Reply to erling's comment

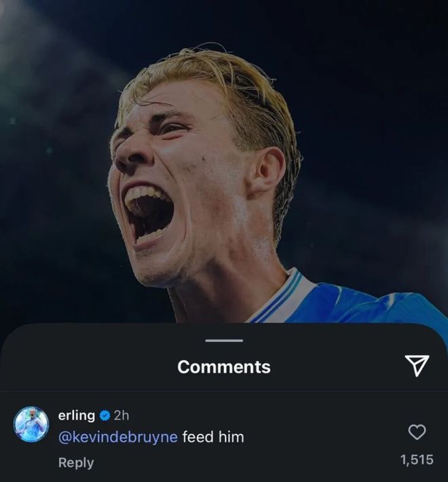(x=76, y=462)
